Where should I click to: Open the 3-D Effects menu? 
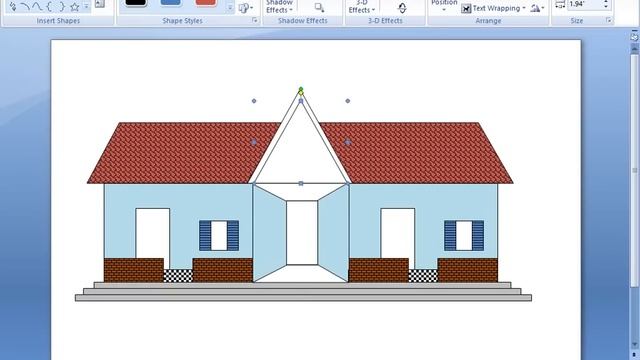[x=362, y=7]
